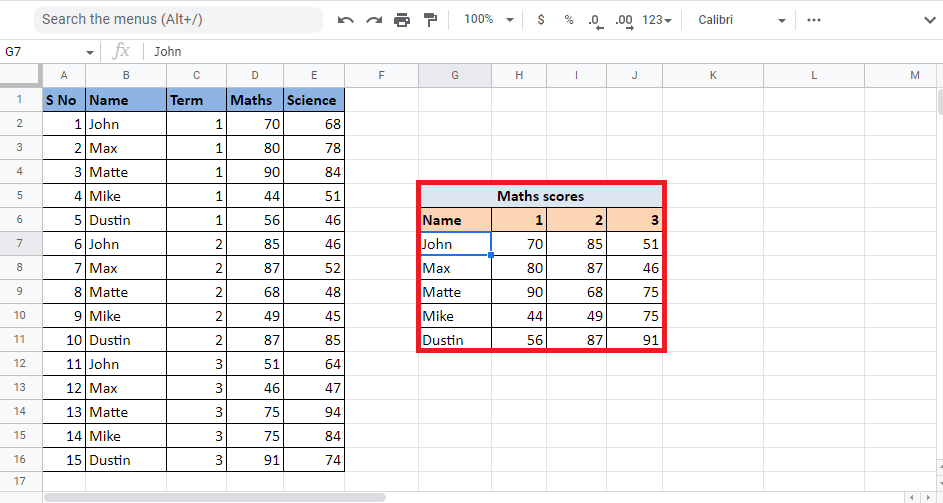
Task: Select column G header
Action: 455,75
